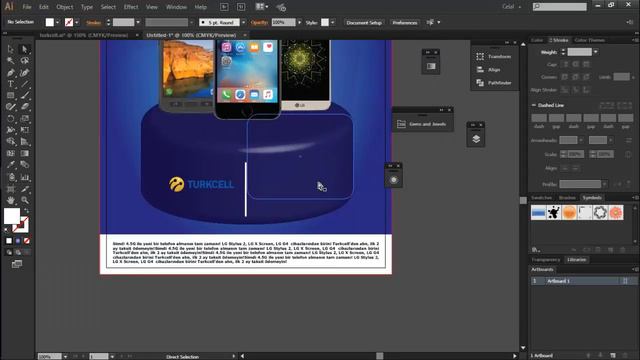
Task: Open the collapsed Layers panel icon
Action: point(476,139)
